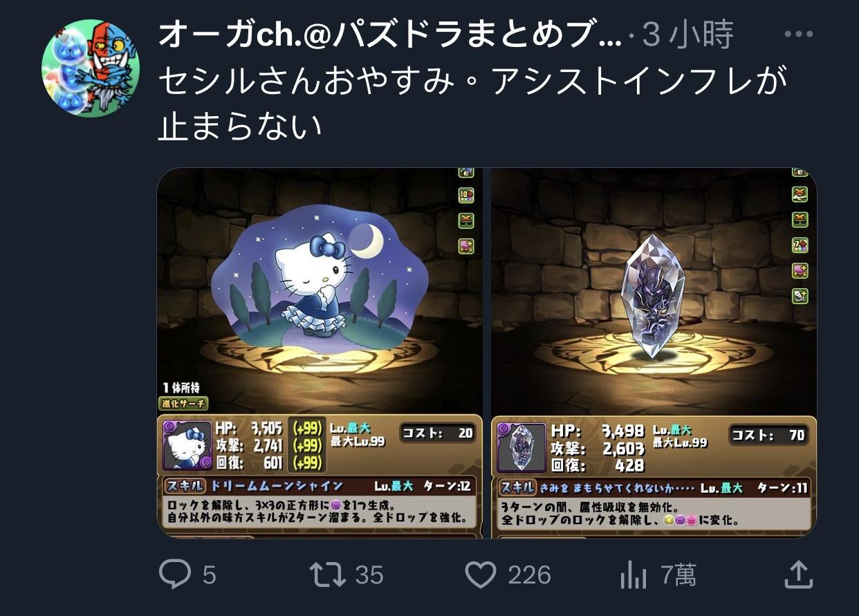Open the view count analytics icon
The image size is (859, 616).
click(633, 575)
